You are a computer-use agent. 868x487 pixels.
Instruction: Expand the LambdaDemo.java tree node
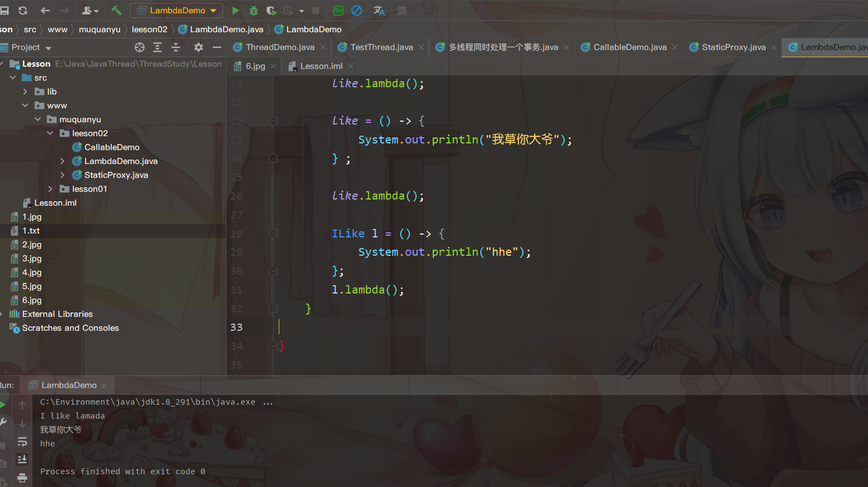click(62, 161)
